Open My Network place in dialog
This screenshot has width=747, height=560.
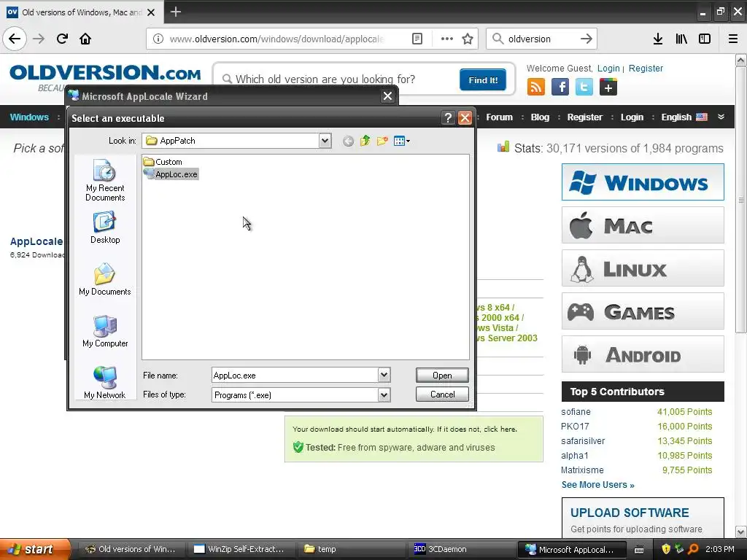tap(105, 382)
